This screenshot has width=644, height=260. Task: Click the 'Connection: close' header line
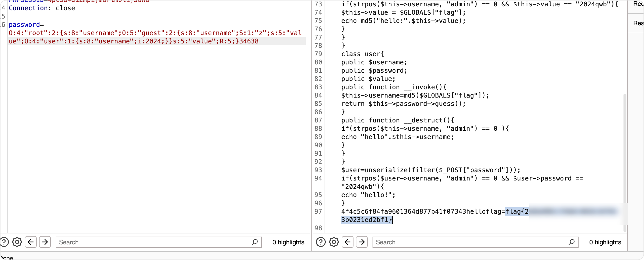[x=42, y=8]
